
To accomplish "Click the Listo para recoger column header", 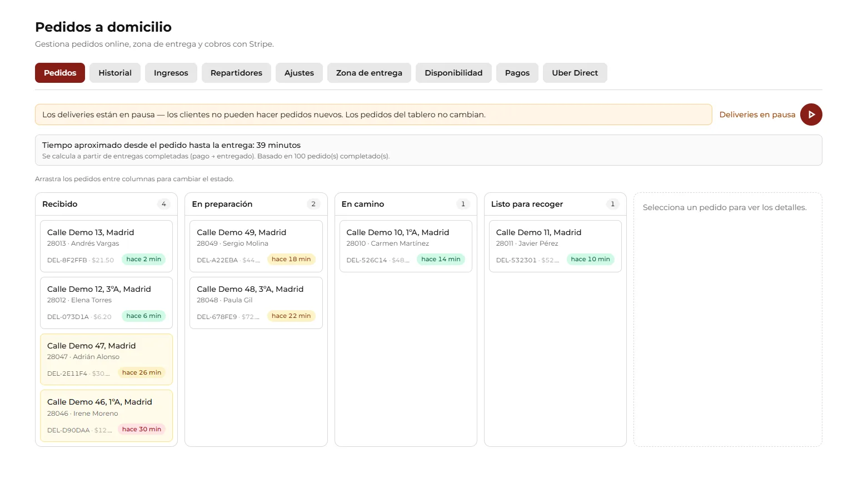I will [x=555, y=204].
